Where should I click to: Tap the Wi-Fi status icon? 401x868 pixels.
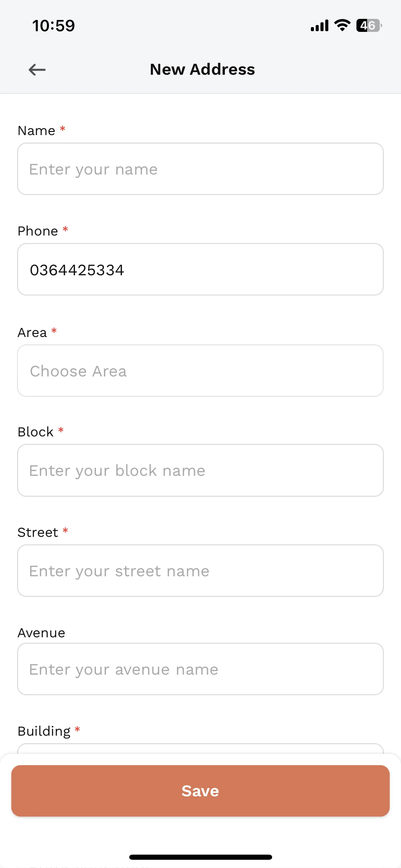tap(342, 25)
